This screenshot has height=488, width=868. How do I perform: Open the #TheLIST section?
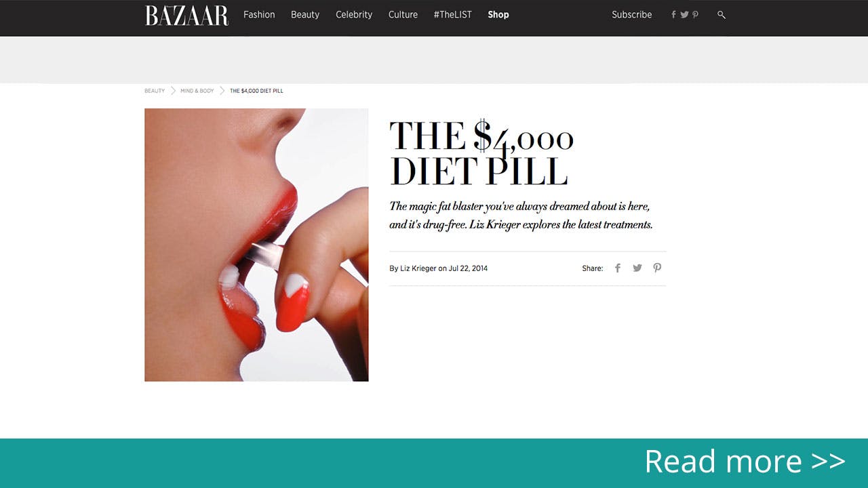[x=452, y=14]
